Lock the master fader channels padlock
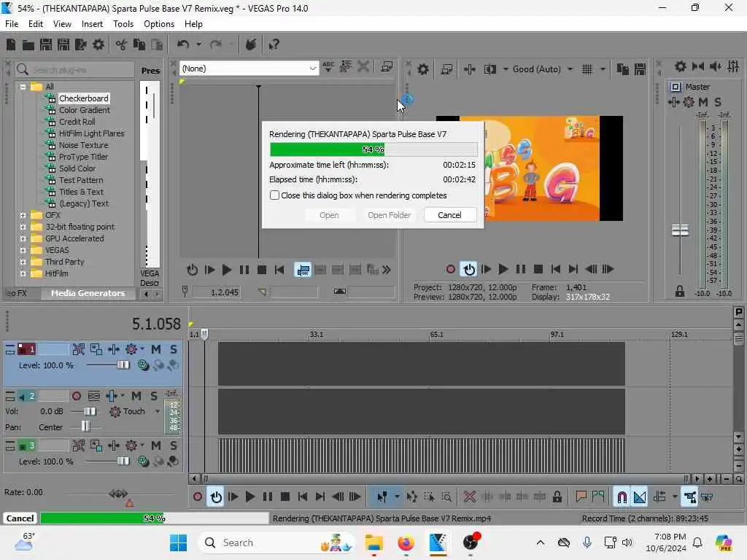 coord(680,291)
